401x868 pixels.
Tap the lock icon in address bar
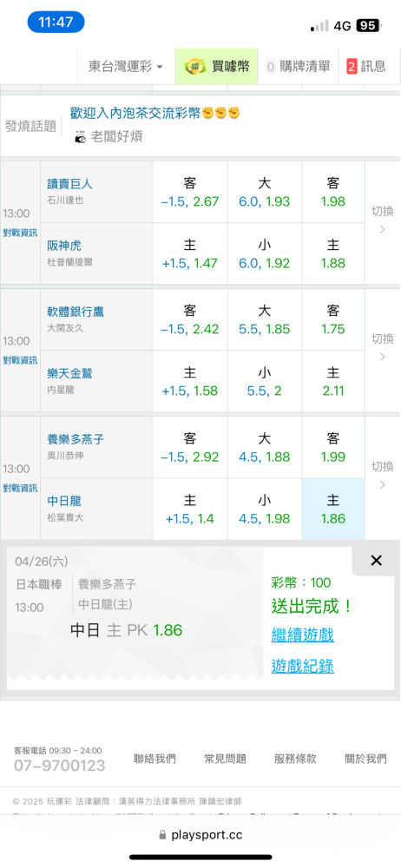[162, 835]
